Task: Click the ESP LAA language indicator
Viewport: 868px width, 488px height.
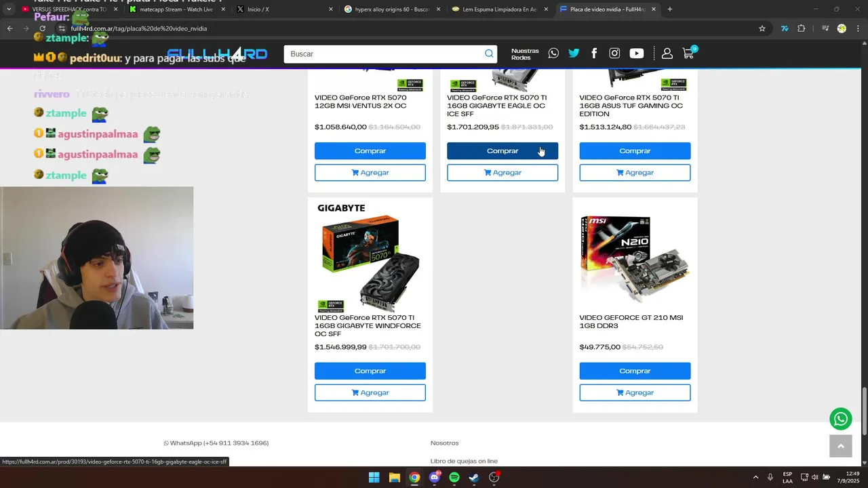Action: 787,477
